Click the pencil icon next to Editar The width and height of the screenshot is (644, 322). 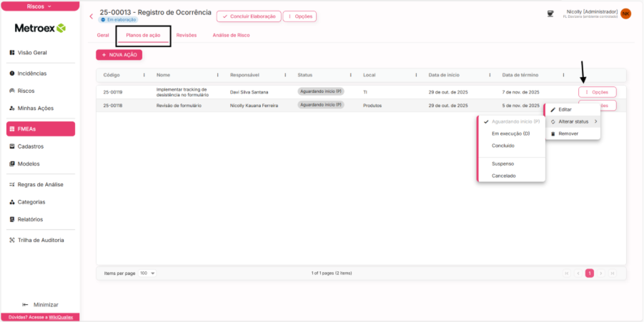[553, 109]
